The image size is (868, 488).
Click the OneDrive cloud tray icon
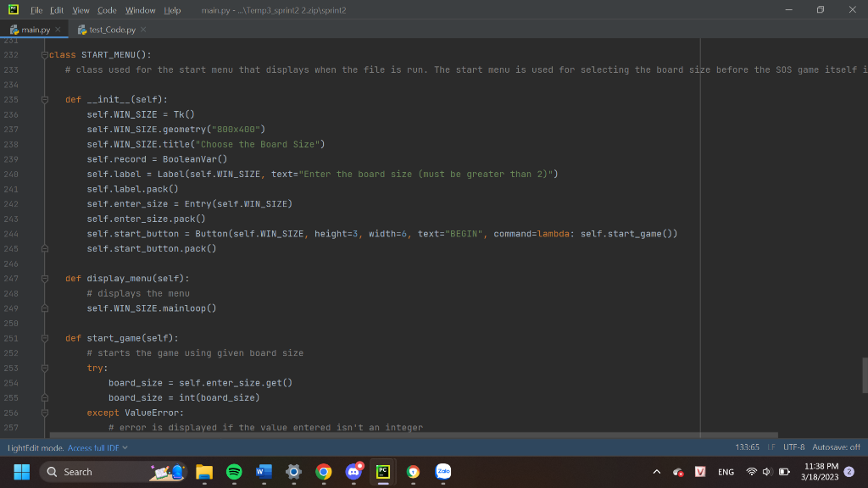click(x=678, y=472)
